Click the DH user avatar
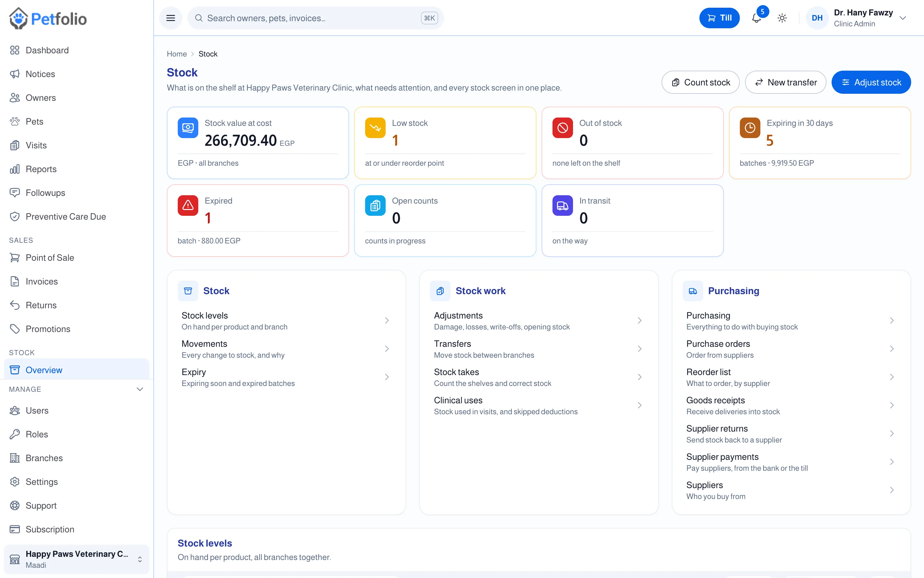The image size is (924, 578). pyautogui.click(x=817, y=18)
